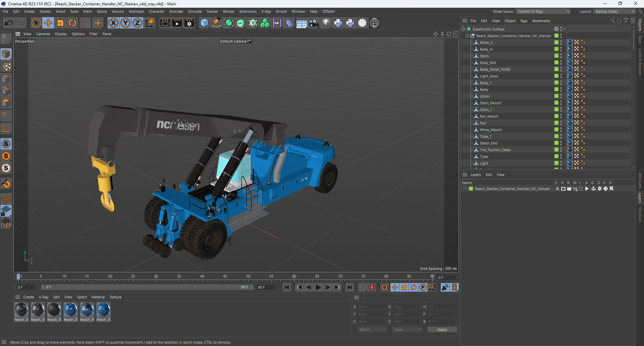Collapse the Subdivision Surface tree node
644x346 pixels.
[463, 29]
